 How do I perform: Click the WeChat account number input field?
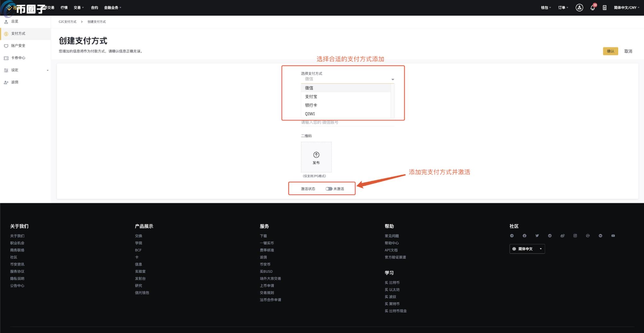click(348, 122)
